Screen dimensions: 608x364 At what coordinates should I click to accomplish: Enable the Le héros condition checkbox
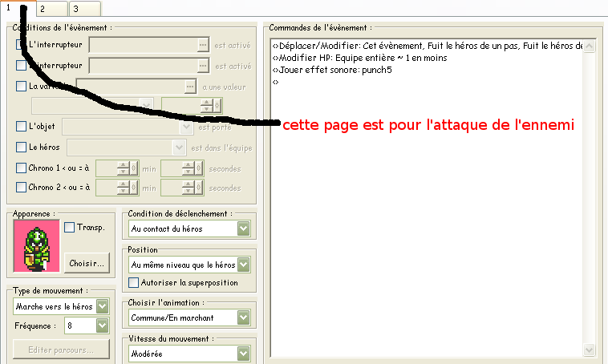pos(21,148)
